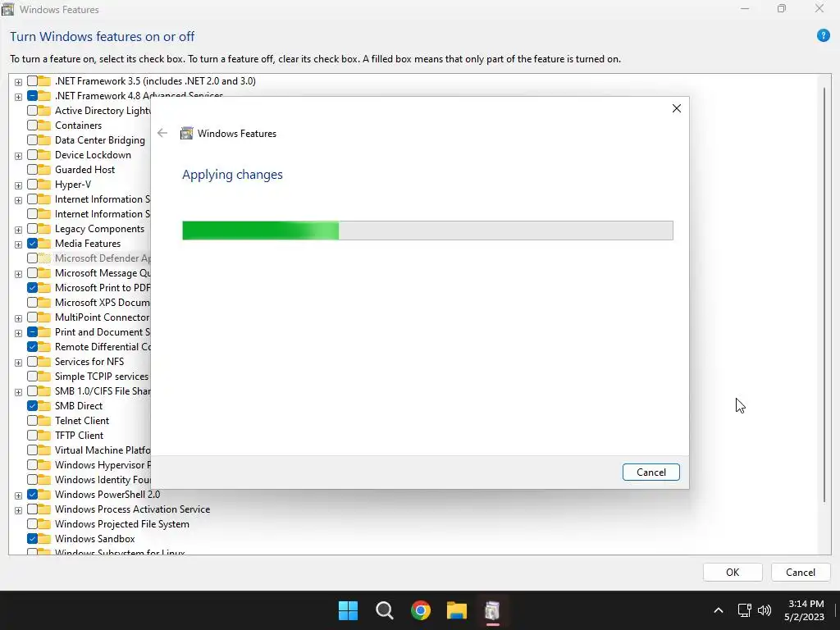The image size is (840, 630).
Task: Select the Guarded Host item
Action: click(x=84, y=170)
